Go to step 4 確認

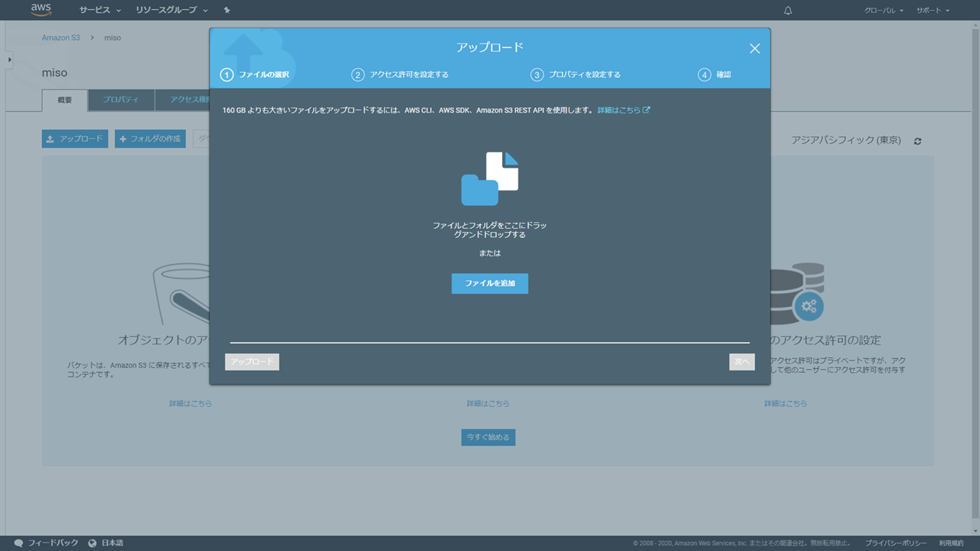(x=714, y=75)
